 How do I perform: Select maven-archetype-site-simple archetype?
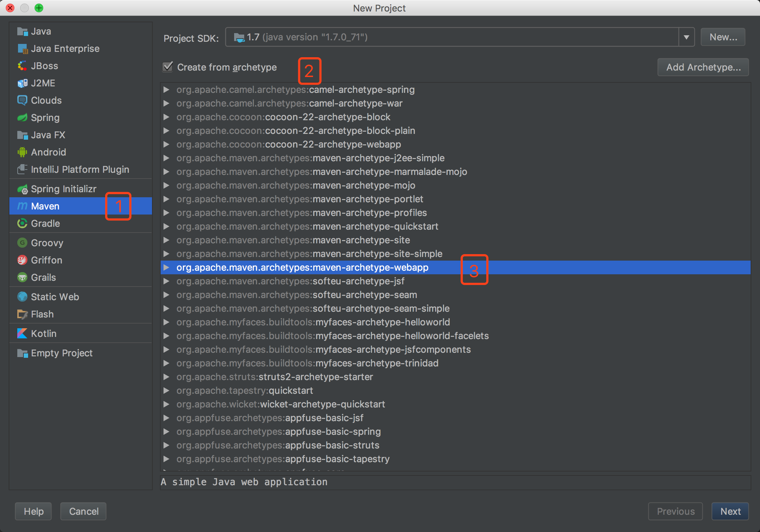309,254
